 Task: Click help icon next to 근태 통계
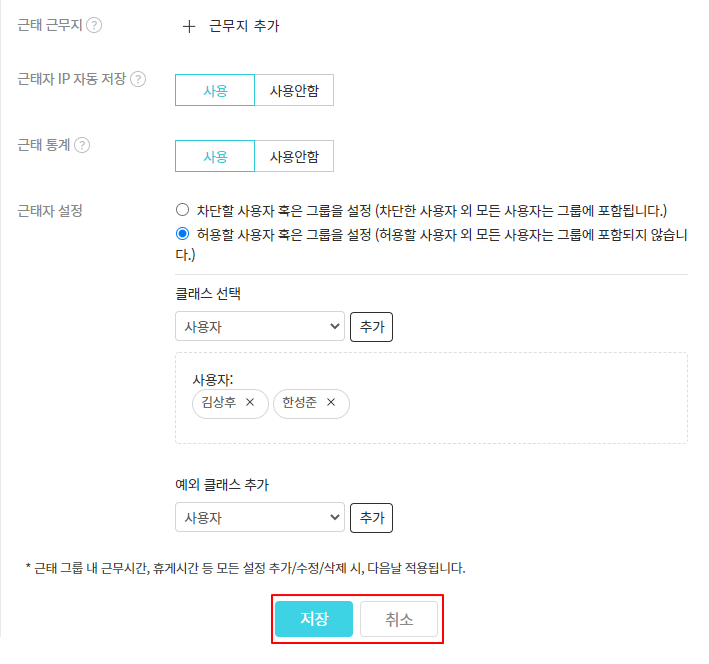pos(82,145)
